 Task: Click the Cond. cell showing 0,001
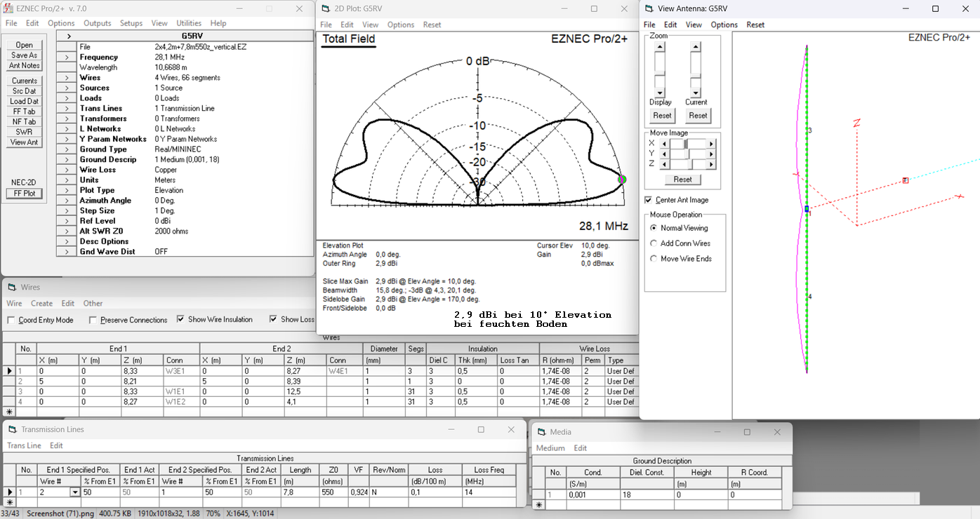(x=592, y=495)
